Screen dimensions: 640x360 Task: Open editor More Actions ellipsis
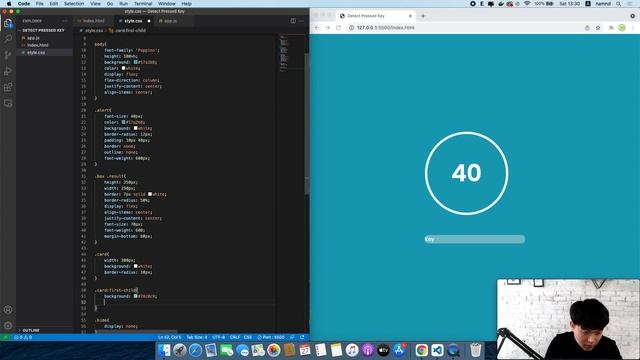point(302,21)
